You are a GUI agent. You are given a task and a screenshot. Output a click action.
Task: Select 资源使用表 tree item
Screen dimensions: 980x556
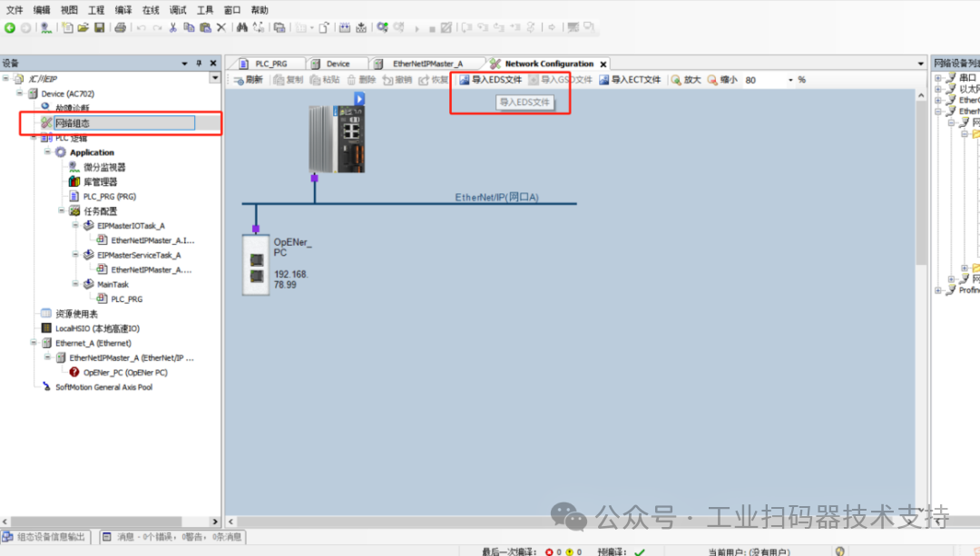[x=77, y=314]
